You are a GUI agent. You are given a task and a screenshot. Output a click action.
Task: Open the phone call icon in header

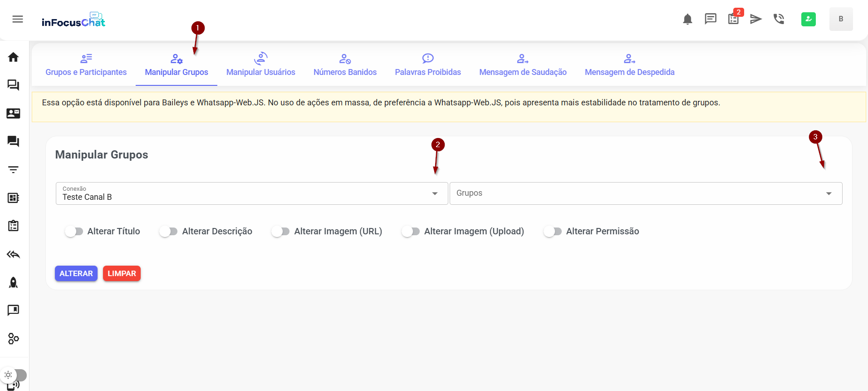pyautogui.click(x=779, y=19)
